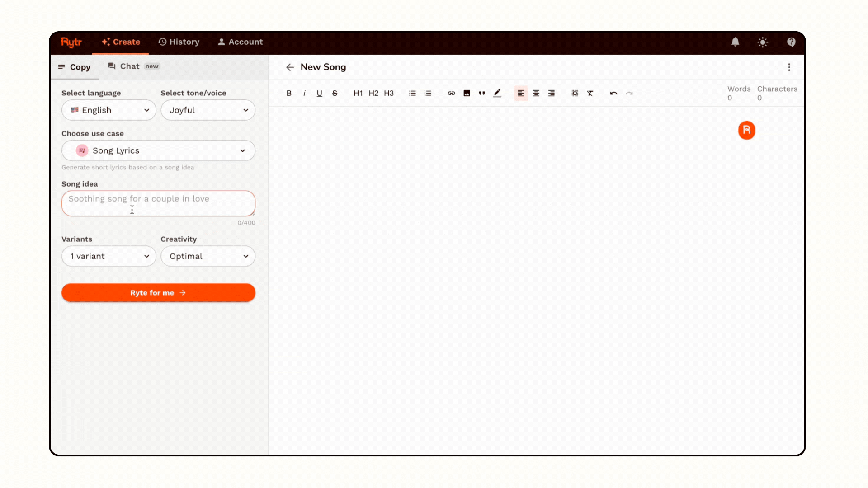Screen dimensions: 868x488
Task: Apply blockquote formatting
Action: 482,93
